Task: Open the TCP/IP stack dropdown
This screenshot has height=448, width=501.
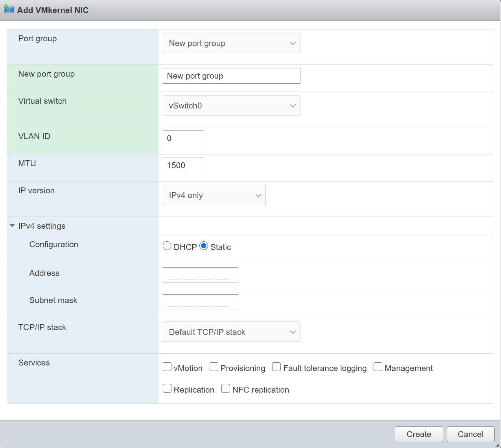Action: [231, 332]
